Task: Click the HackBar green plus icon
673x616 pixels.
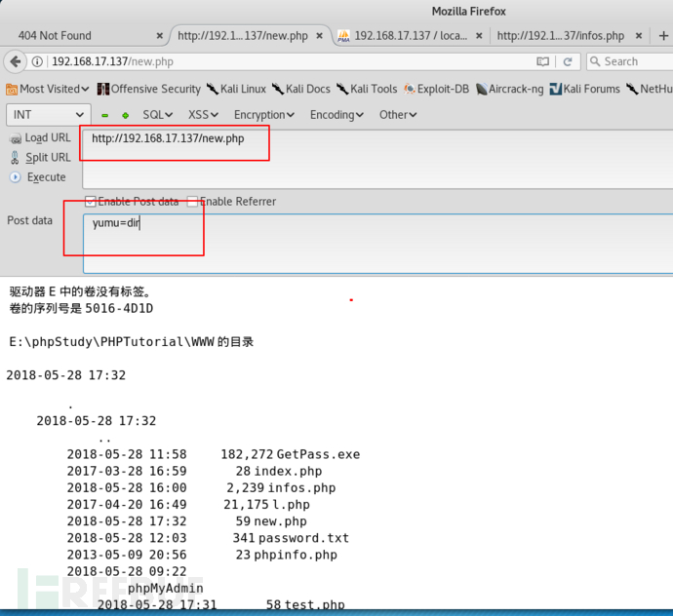Action: (x=125, y=115)
